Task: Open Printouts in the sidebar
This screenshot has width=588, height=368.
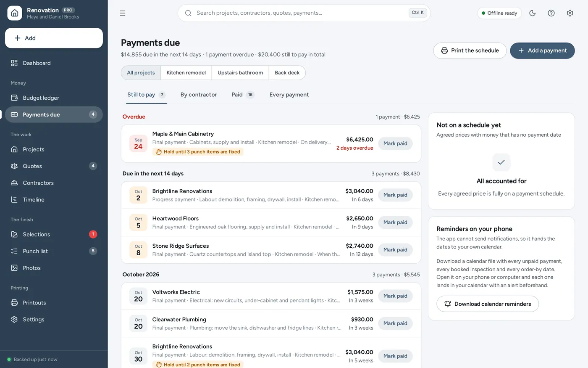Action: (x=54, y=303)
